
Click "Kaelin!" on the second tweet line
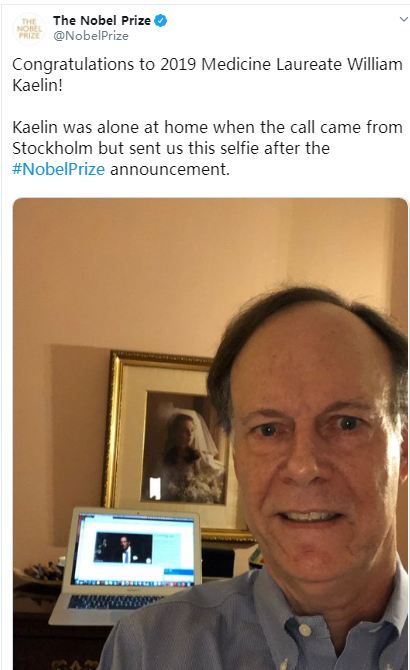tap(38, 85)
